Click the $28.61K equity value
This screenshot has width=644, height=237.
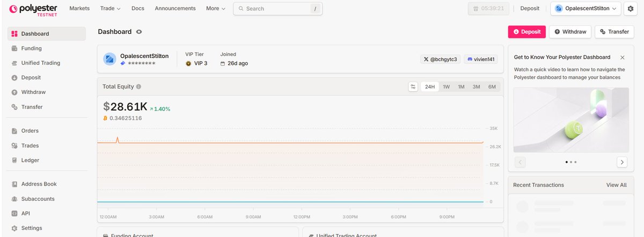pos(125,107)
